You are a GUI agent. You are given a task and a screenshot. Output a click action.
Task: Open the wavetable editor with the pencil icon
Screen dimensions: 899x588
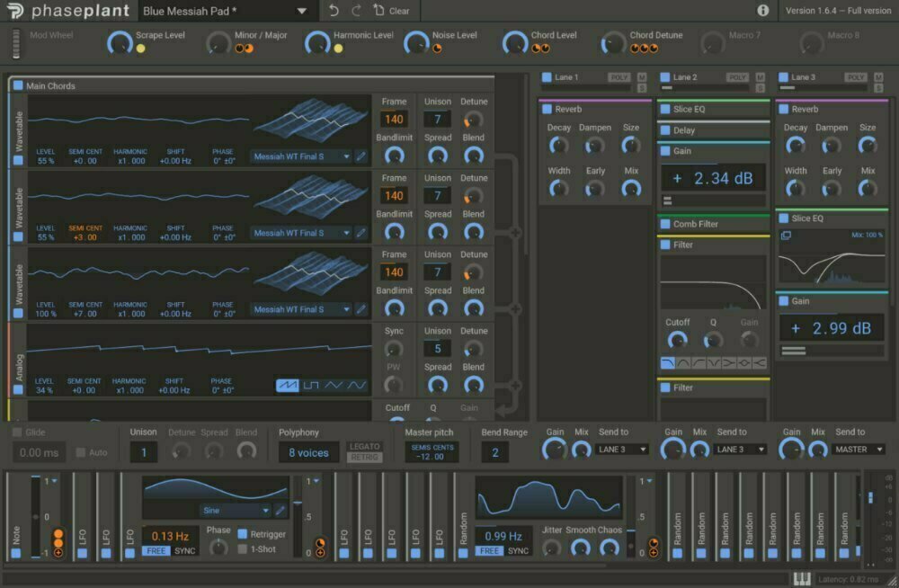click(x=361, y=154)
